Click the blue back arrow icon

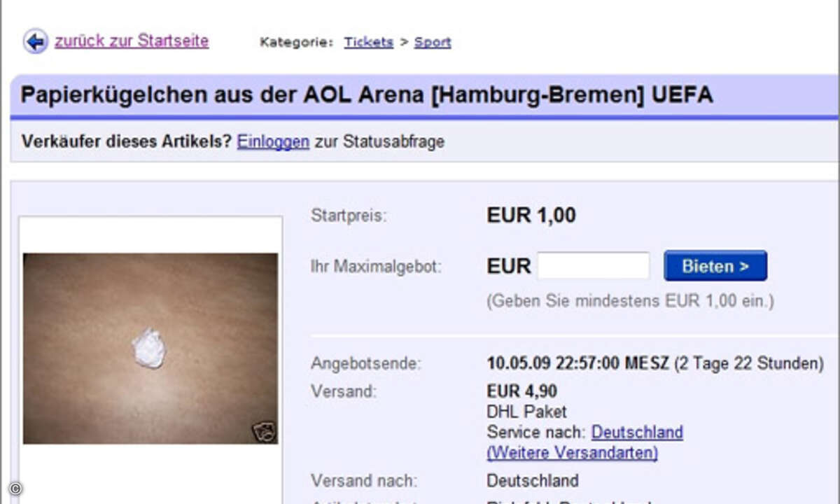point(35,41)
